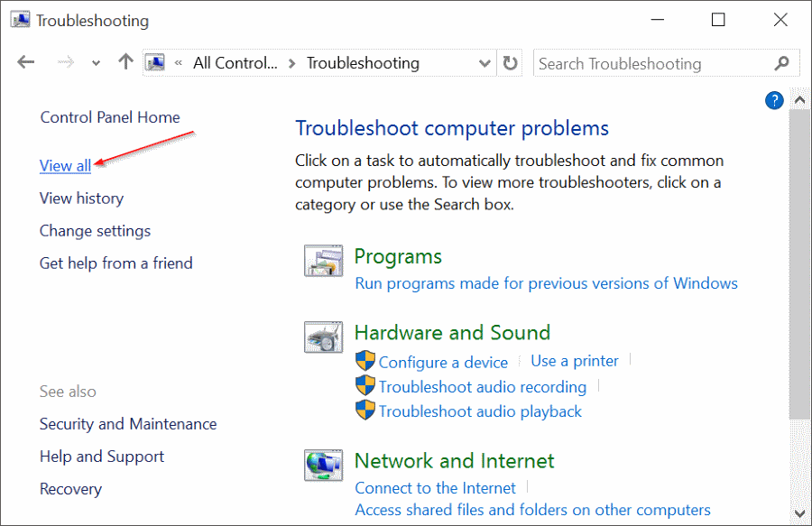Image resolution: width=812 pixels, height=526 pixels.
Task: Click the vertical scrollbar thumb
Action: [800, 264]
